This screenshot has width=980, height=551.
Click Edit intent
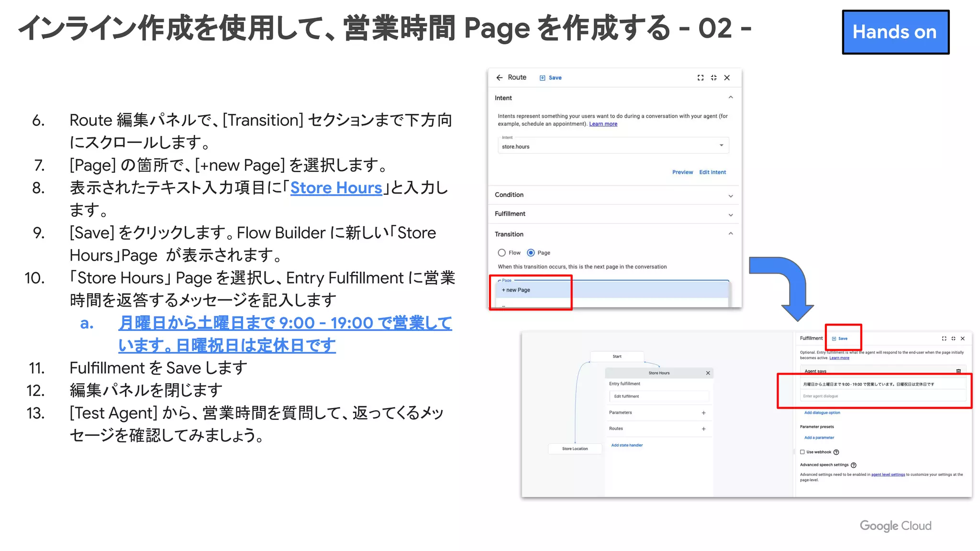(713, 172)
